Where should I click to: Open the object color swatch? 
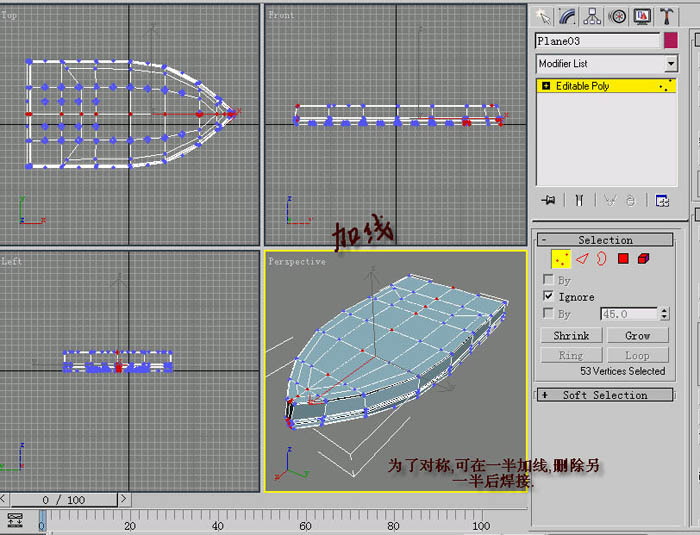[x=671, y=41]
